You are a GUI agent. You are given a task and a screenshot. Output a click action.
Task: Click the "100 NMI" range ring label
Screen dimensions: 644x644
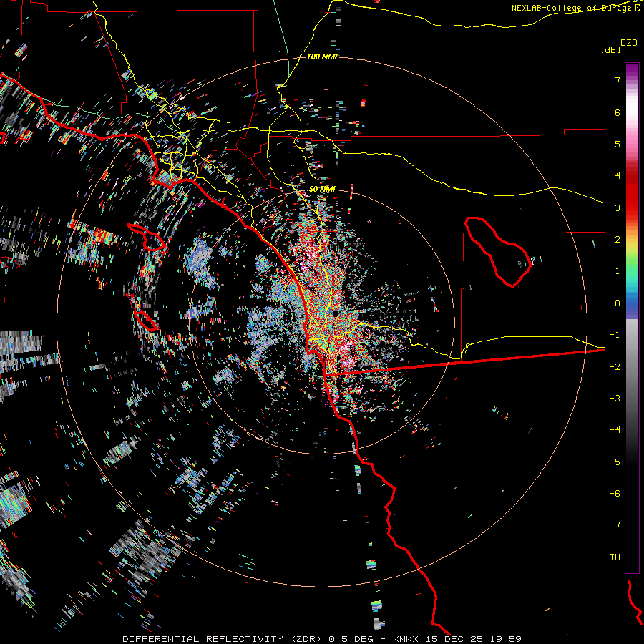pyautogui.click(x=322, y=57)
